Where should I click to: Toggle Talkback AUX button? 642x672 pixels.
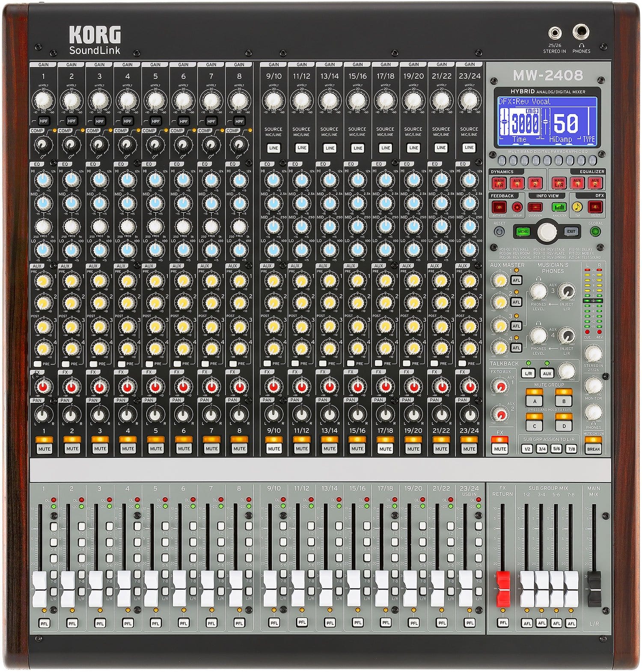(547, 374)
